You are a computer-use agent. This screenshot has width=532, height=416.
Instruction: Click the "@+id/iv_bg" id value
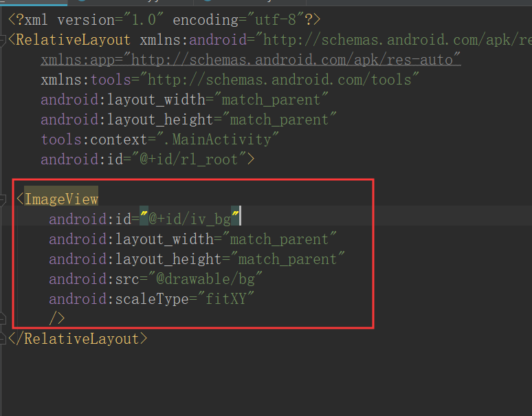tap(190, 219)
